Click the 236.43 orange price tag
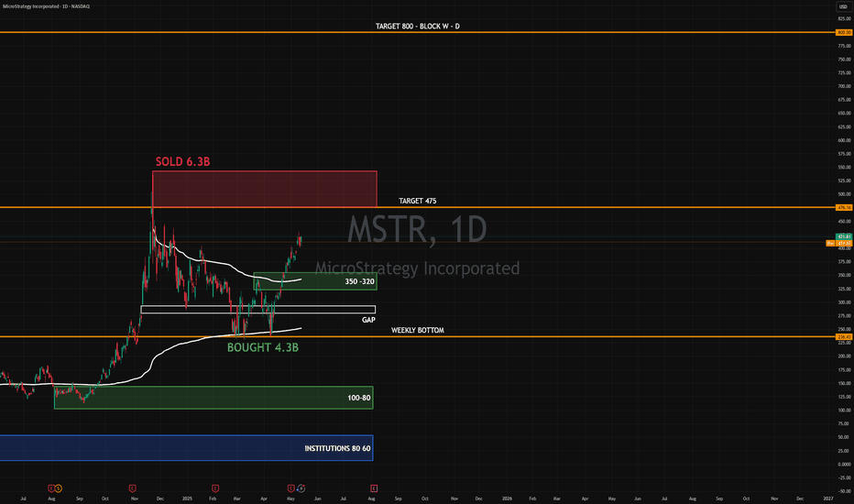 (844, 336)
